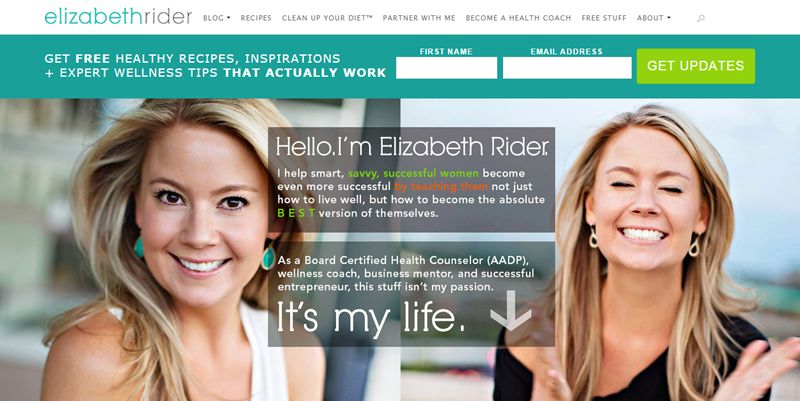Screen dimensions: 800x401
Task: Expand the About dropdown menu
Action: click(654, 18)
